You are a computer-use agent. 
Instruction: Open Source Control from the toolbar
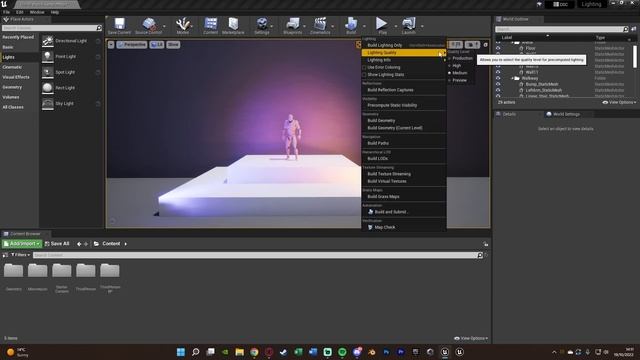coord(149,25)
